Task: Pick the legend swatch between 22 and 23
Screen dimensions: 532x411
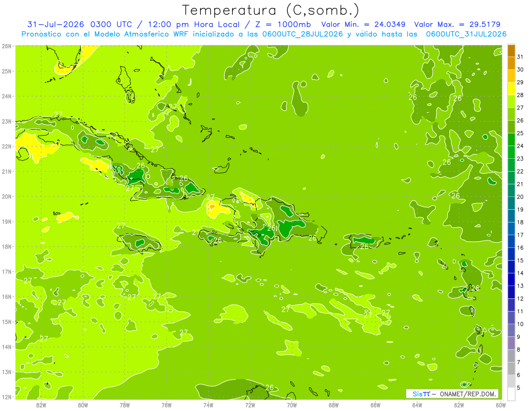Action: point(511,165)
